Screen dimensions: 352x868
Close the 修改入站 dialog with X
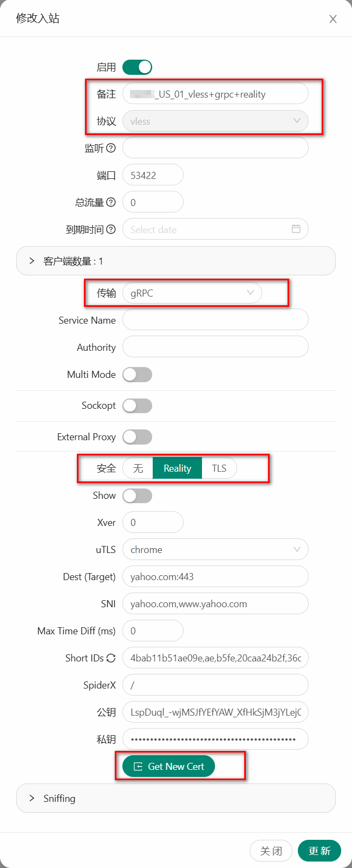click(x=333, y=19)
